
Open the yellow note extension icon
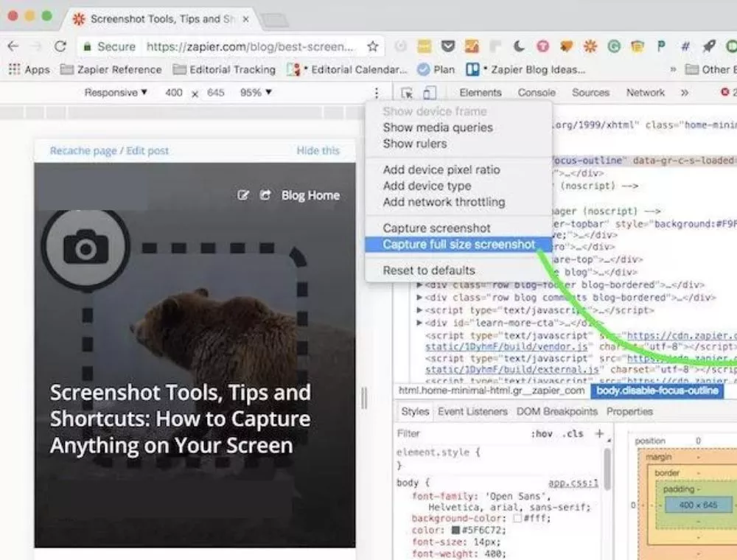[424, 46]
